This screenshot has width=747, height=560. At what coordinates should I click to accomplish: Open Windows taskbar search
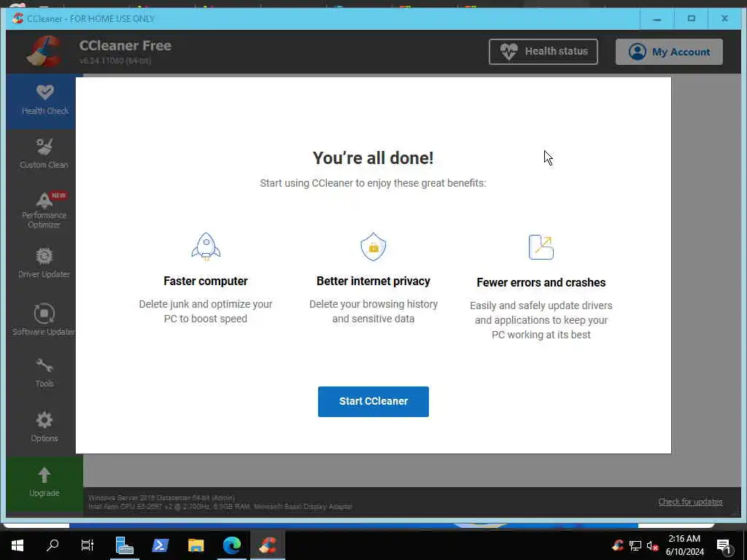coord(53,545)
